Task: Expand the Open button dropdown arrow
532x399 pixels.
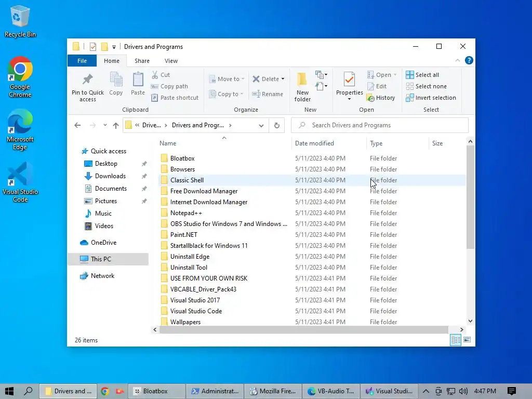Action: click(x=395, y=75)
